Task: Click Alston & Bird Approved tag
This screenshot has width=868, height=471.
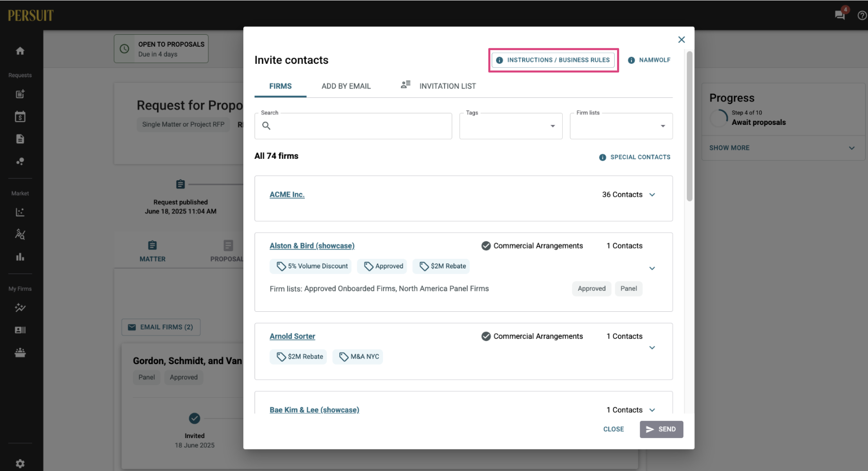Action: [x=382, y=266]
